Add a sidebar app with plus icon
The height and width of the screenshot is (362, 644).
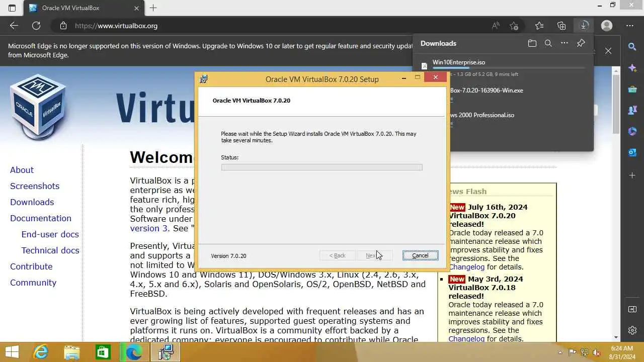pos(632,175)
